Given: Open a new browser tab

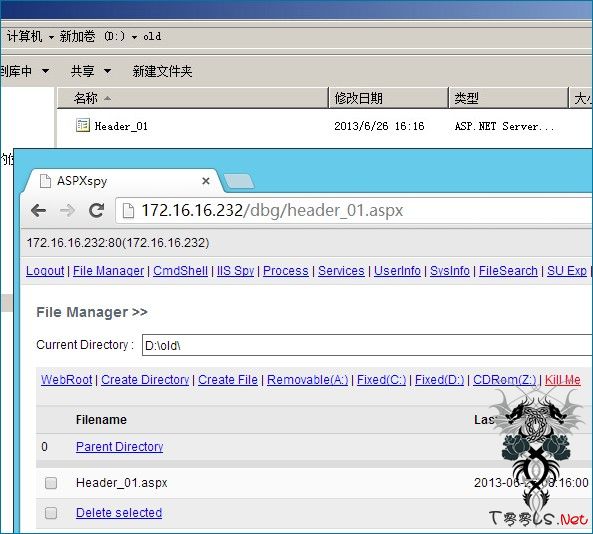Looking at the screenshot, I should pos(239,181).
